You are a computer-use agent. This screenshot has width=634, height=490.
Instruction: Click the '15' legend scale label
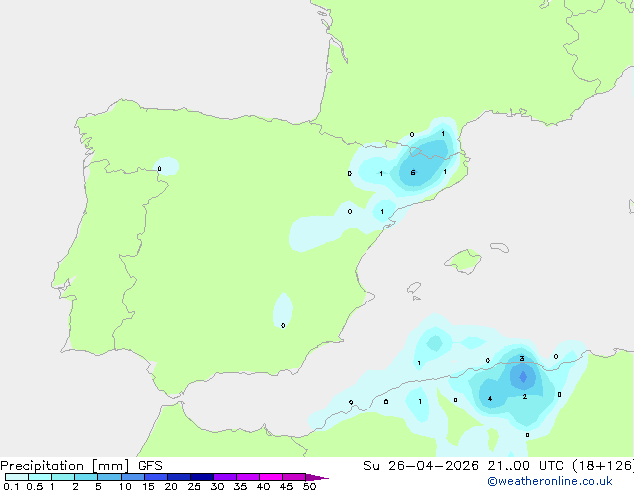click(x=148, y=486)
